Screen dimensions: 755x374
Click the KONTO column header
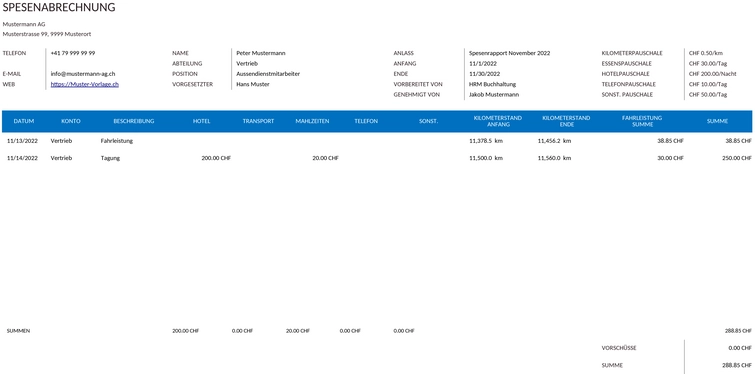tap(71, 121)
